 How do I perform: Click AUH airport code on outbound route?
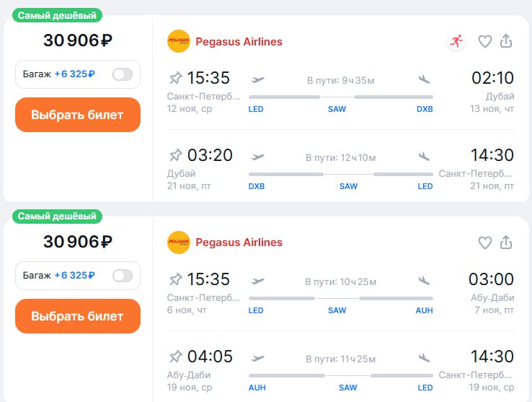425,310
